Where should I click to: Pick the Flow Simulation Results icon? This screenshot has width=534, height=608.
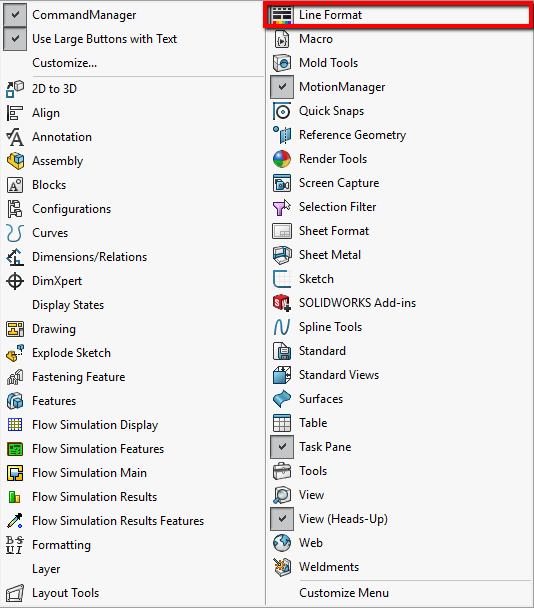click(15, 497)
